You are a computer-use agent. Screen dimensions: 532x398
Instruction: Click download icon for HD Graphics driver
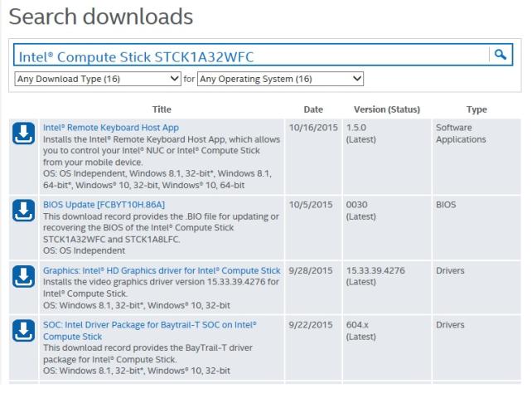click(x=23, y=276)
